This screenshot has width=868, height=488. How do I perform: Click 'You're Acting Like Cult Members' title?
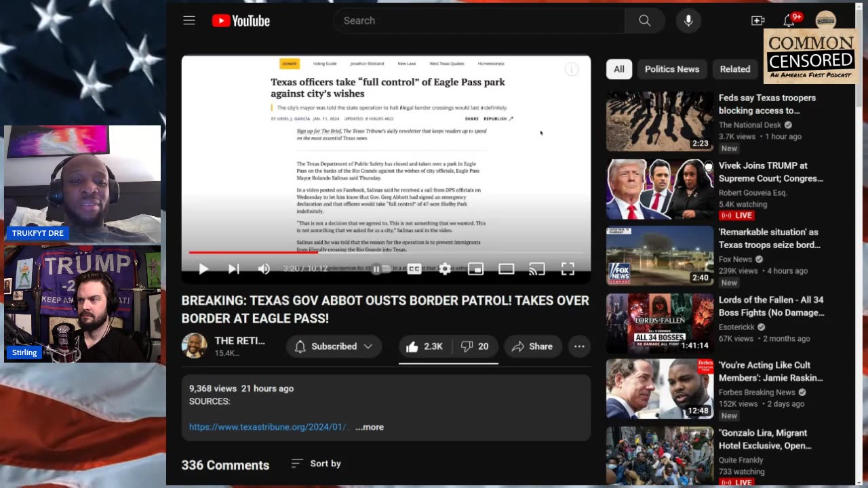771,371
